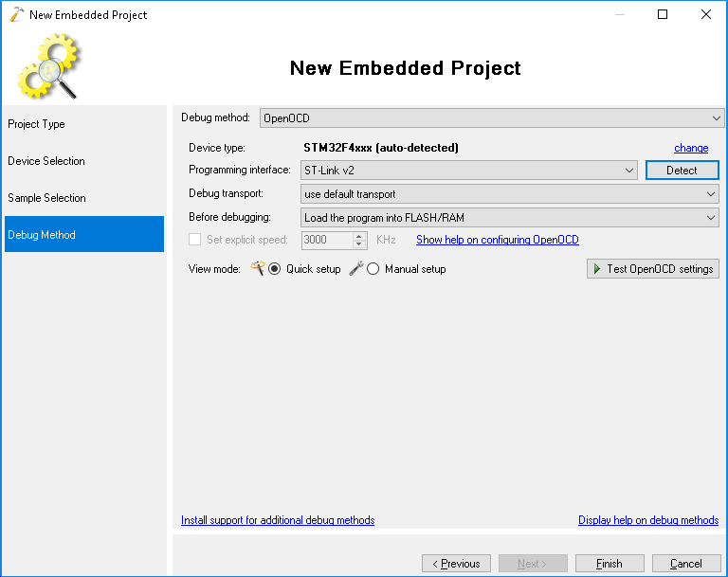Close the New Embedded Project window
Screen dimensions: 728x577
point(705,14)
